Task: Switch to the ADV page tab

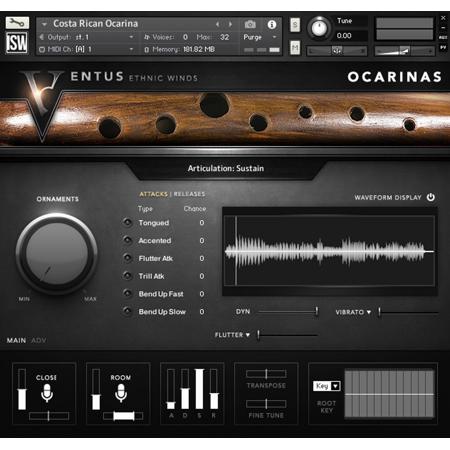Action: click(x=39, y=340)
